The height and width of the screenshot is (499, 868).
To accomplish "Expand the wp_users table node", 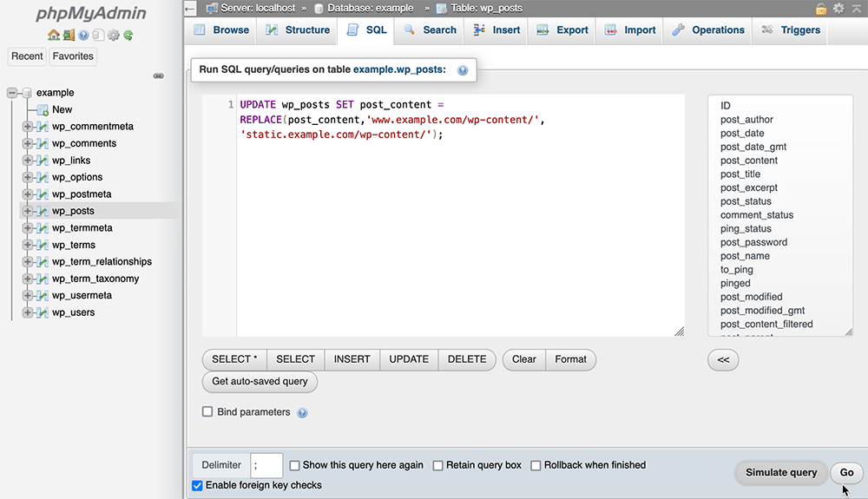I will [x=28, y=312].
